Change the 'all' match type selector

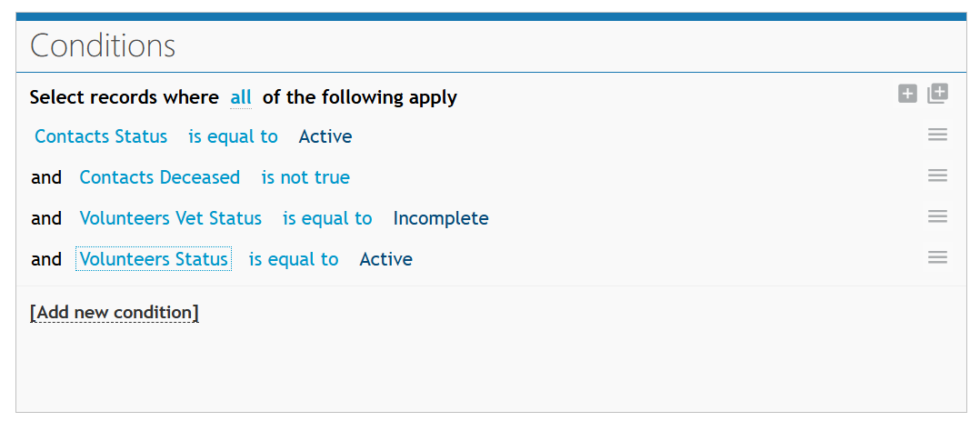click(x=241, y=97)
